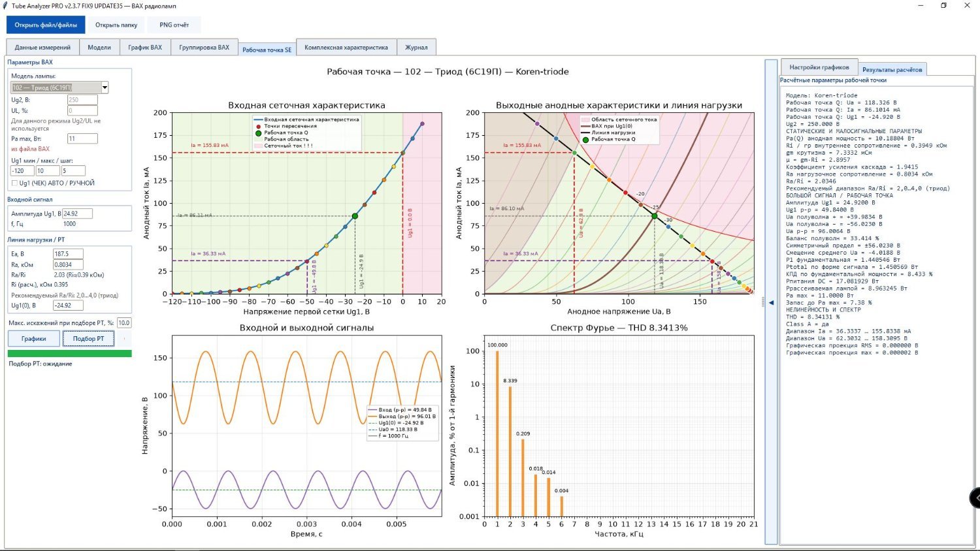Toggle Ug1 АВТО / РУЧНОЙ checkbox
980x551 pixels.
14,183
